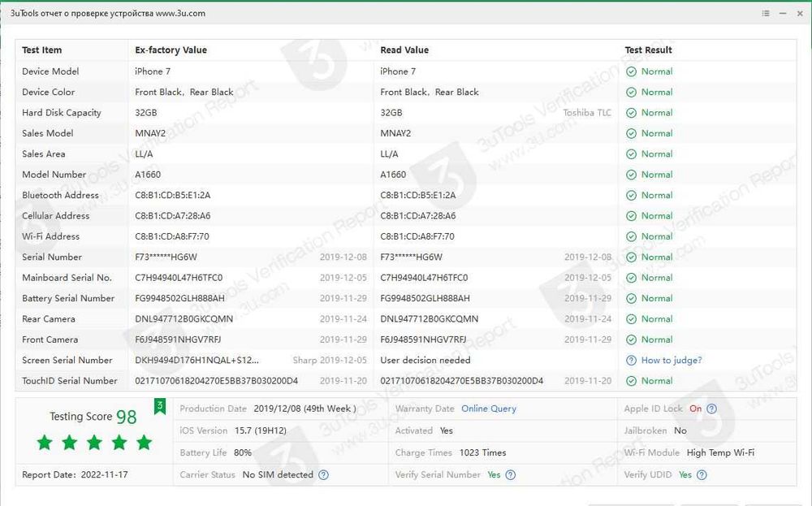The image size is (812, 506).
Task: Click the read value battery serial FG9948502GLH888AH
Action: pos(425,298)
